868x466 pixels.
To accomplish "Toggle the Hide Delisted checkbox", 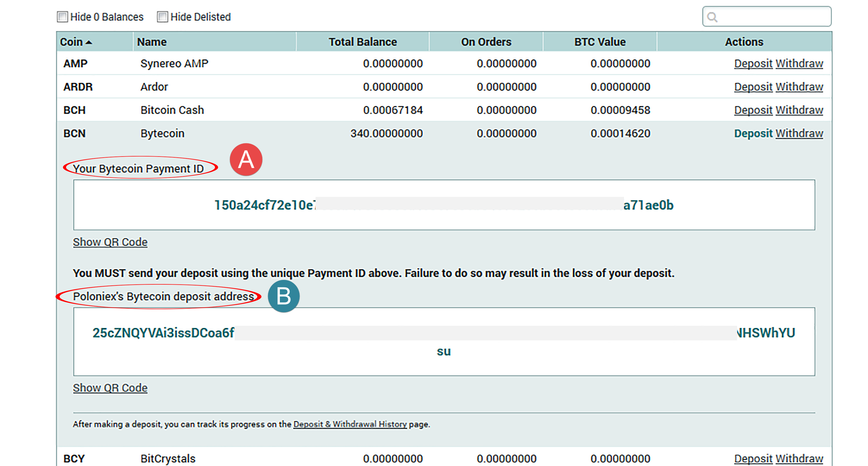I will [x=162, y=17].
